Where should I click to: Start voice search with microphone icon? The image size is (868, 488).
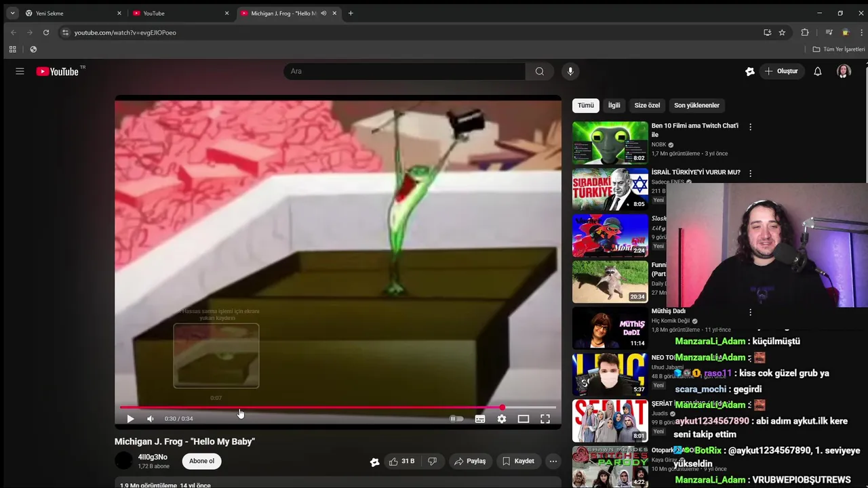tap(570, 71)
